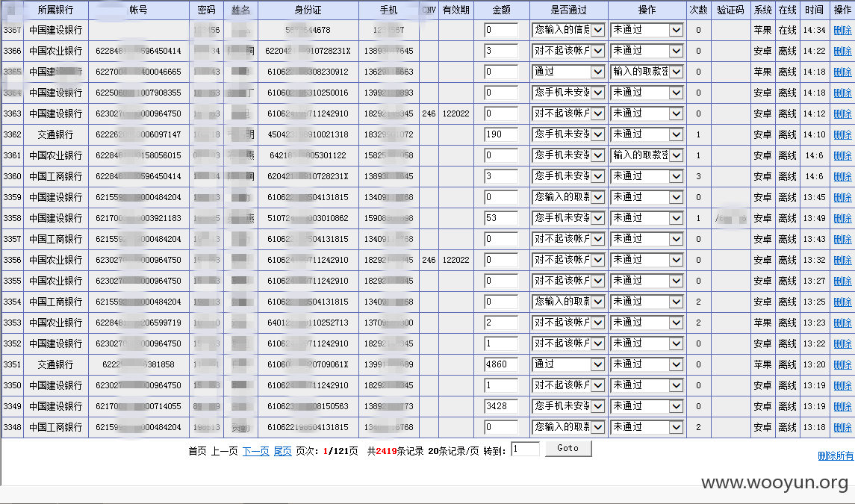Select 交通银行 cell in row 3351
This screenshot has height=504, width=855.
click(x=55, y=364)
